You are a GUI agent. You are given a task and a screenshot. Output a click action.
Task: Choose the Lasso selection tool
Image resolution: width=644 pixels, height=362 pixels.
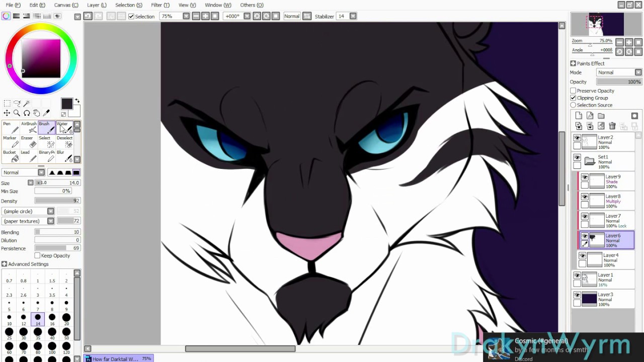(17, 104)
